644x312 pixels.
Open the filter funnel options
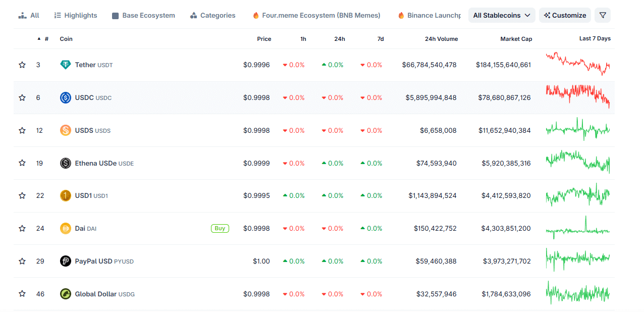(602, 15)
